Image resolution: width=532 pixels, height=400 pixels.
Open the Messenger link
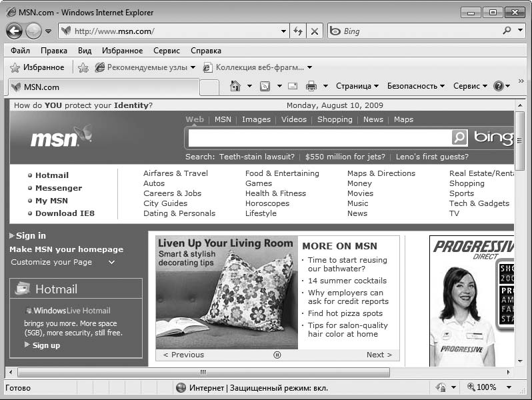point(59,188)
